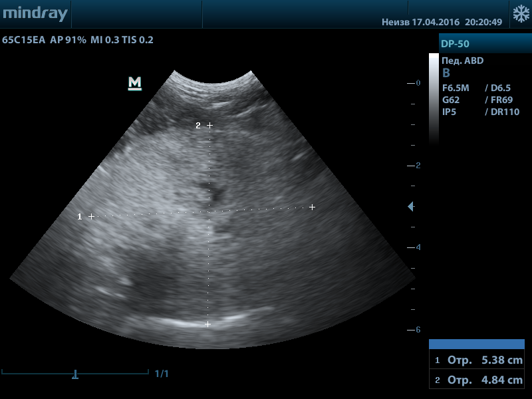Viewport: 532px width, 399px height.
Task: Click the grayscale map bar
Action: click(434, 98)
